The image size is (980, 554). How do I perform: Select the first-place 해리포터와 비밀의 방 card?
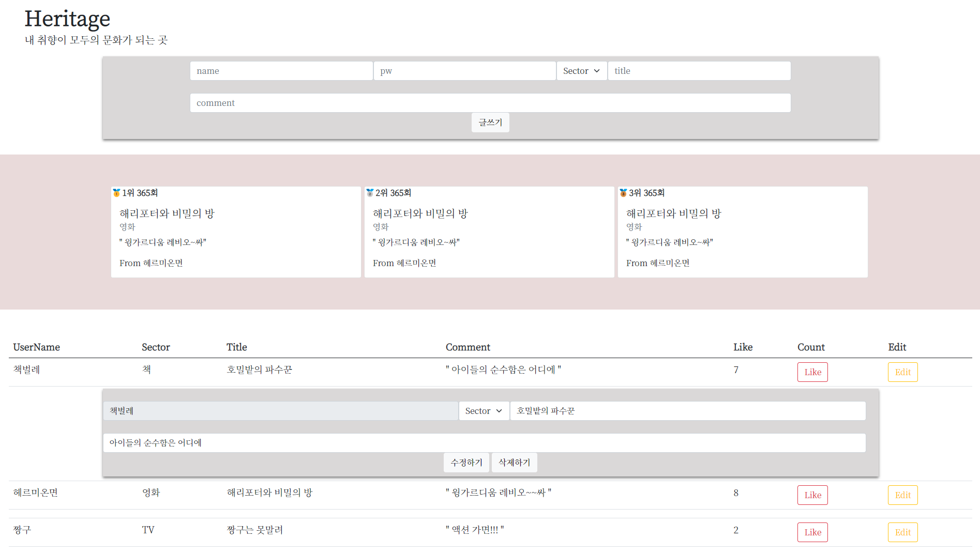(236, 232)
